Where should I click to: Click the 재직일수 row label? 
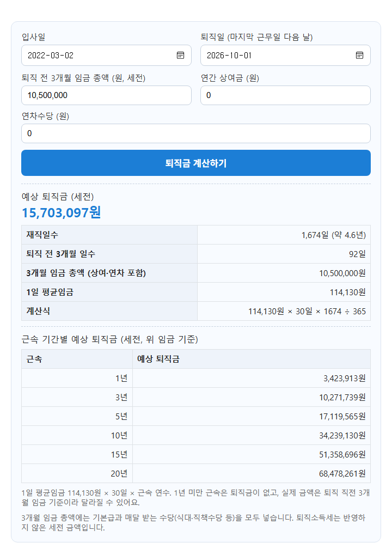click(42, 235)
